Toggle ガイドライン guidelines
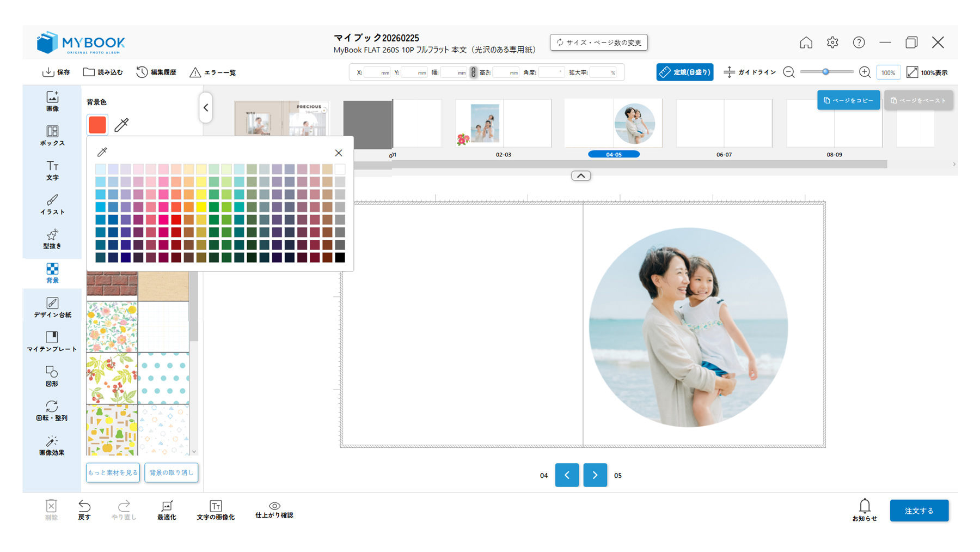980x552 pixels. coord(750,72)
